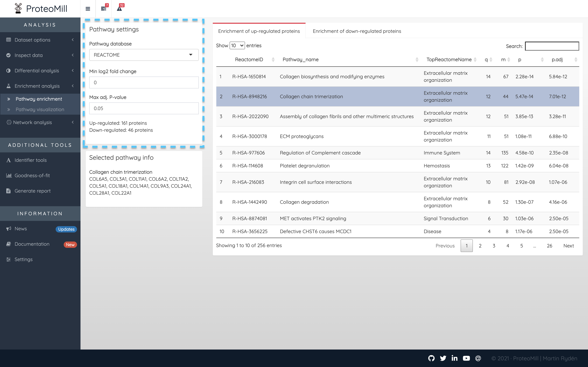Open the GitHub icon in the footer
This screenshot has width=588, height=367.
pyautogui.click(x=431, y=358)
